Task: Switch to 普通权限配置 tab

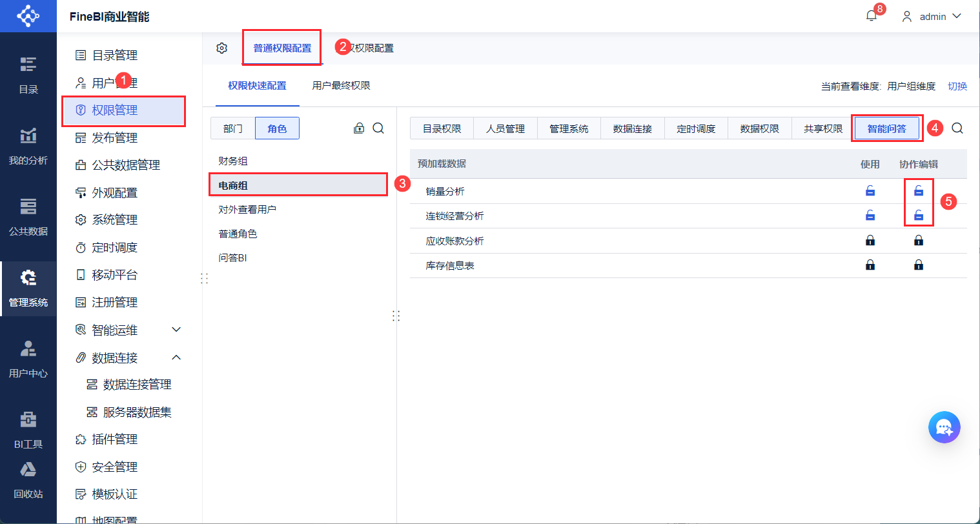Action: point(282,48)
